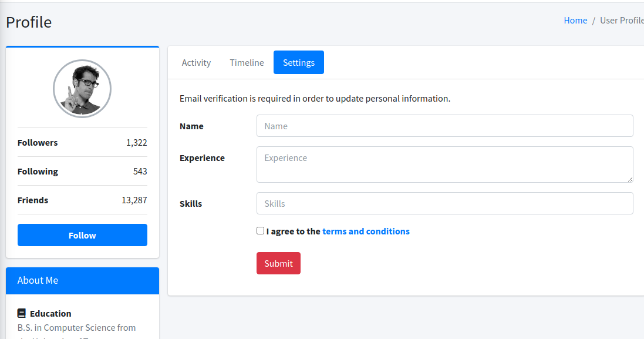Image resolution: width=644 pixels, height=339 pixels.
Task: Click the Following count row
Action: [82, 172]
